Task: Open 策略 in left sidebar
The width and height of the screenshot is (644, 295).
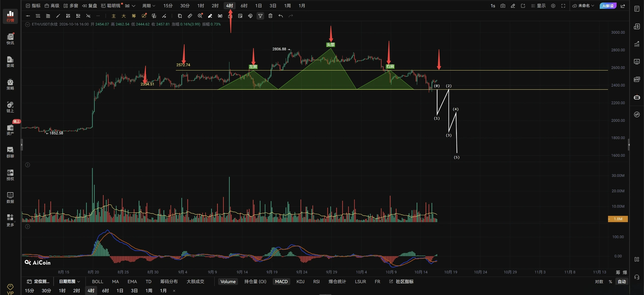Action: [10, 84]
